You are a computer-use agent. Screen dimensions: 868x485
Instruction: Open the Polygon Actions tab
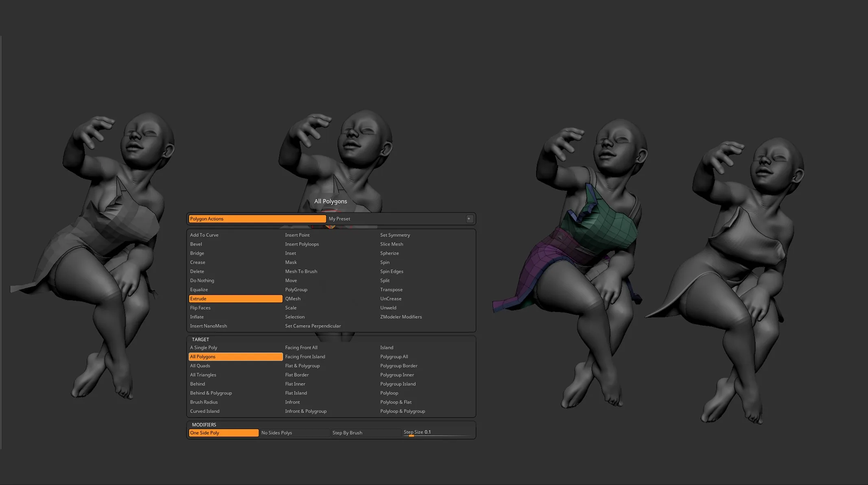tap(257, 219)
